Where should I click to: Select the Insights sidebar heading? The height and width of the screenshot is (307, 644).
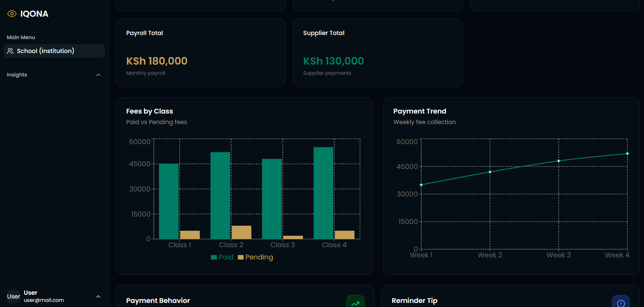click(x=17, y=75)
